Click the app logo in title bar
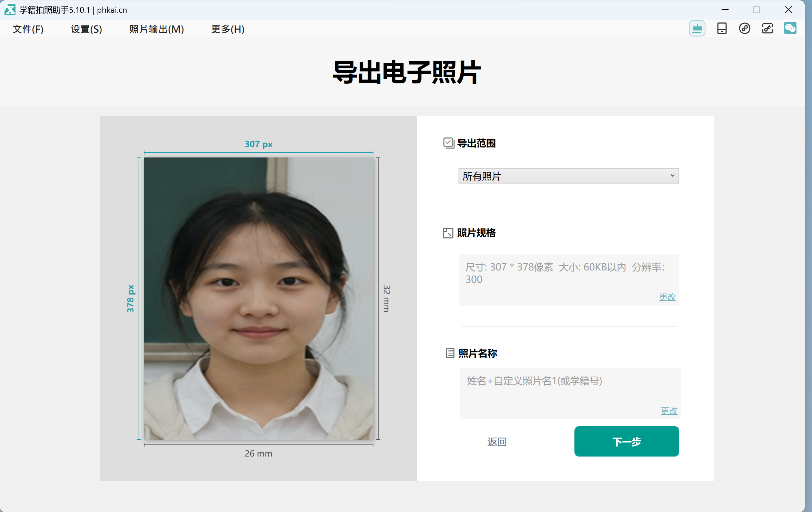This screenshot has width=812, height=512. pyautogui.click(x=10, y=10)
